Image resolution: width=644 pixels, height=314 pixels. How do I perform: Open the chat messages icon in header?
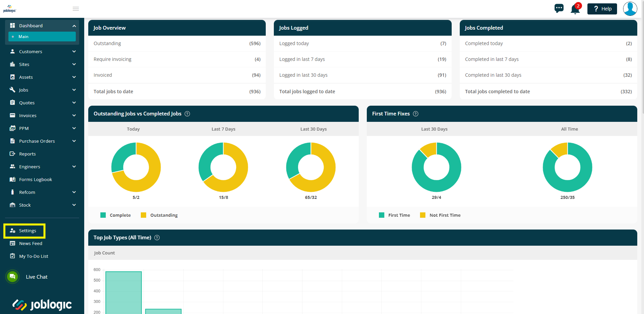click(x=559, y=8)
